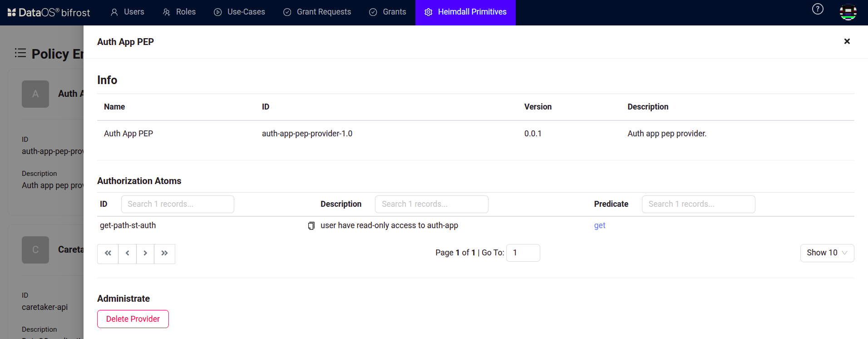Switch to Use-Cases tab
The width and height of the screenshot is (868, 339).
(239, 12)
